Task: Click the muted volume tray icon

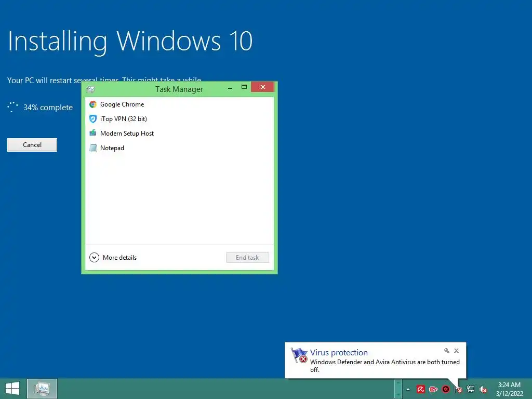Action: click(483, 389)
